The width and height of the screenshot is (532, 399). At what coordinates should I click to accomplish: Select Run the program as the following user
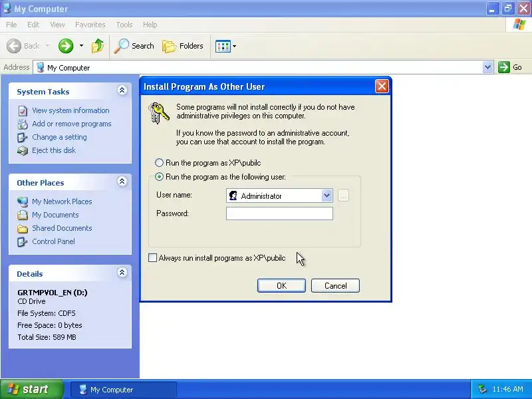pyautogui.click(x=159, y=177)
